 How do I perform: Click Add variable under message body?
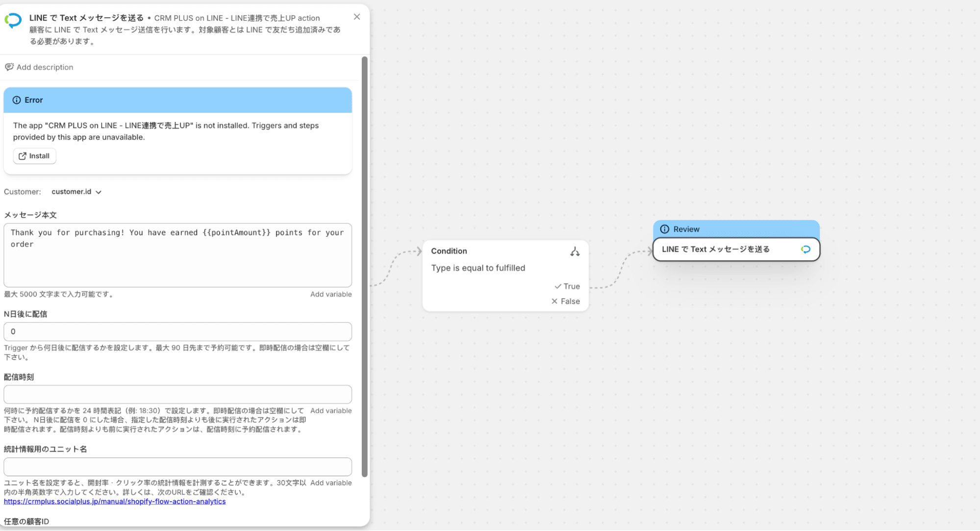331,294
